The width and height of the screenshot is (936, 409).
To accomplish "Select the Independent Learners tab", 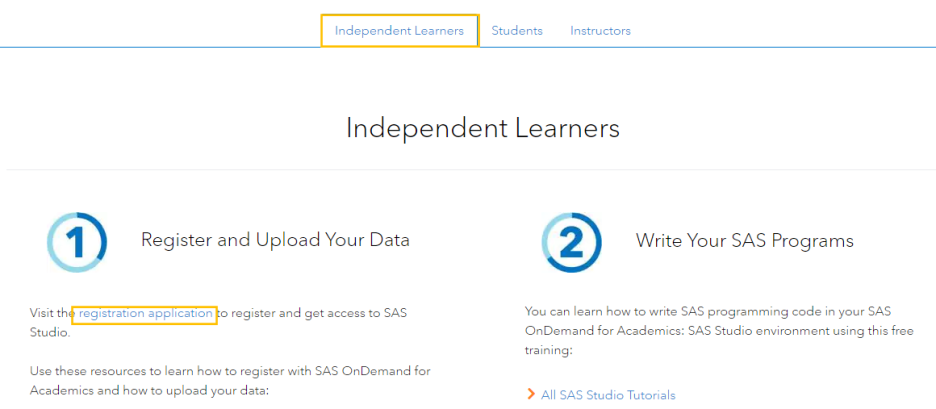I will 399,31.
